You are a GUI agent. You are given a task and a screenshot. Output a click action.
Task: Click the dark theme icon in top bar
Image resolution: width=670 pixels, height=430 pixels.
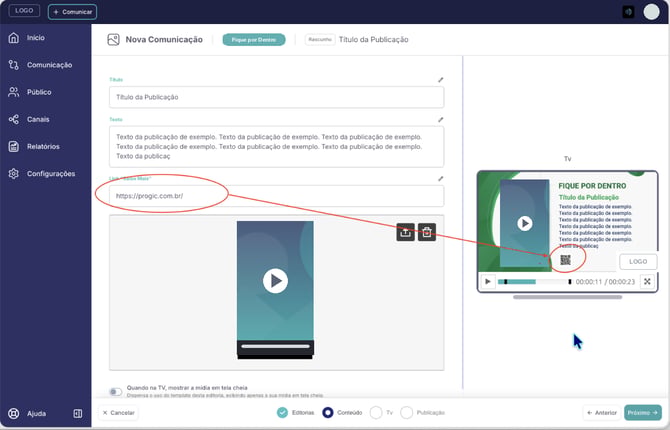pyautogui.click(x=628, y=12)
